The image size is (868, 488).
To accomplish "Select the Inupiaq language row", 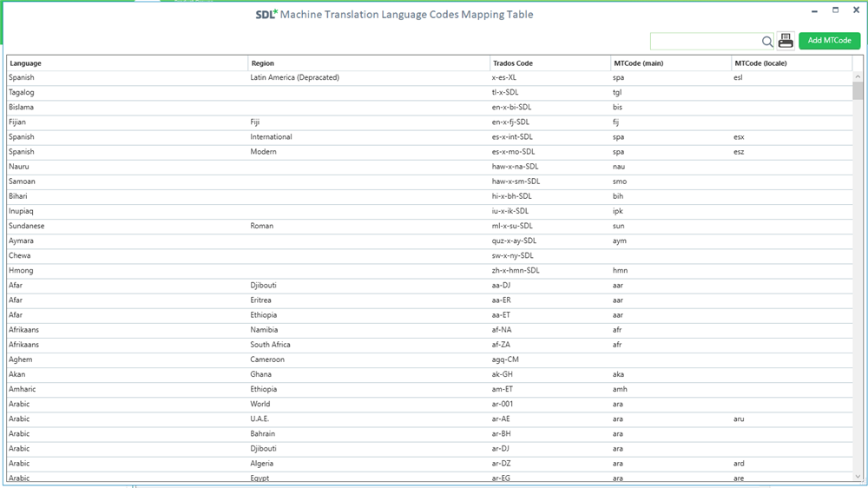I will [x=430, y=211].
